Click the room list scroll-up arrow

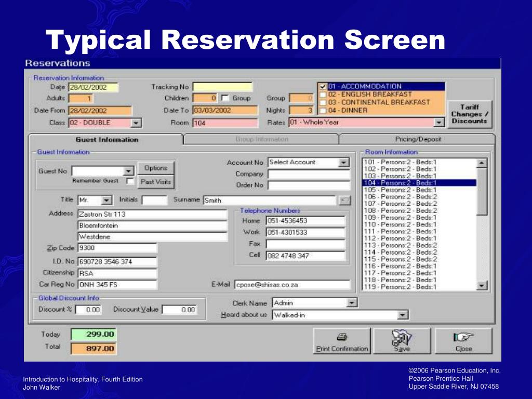click(x=482, y=163)
